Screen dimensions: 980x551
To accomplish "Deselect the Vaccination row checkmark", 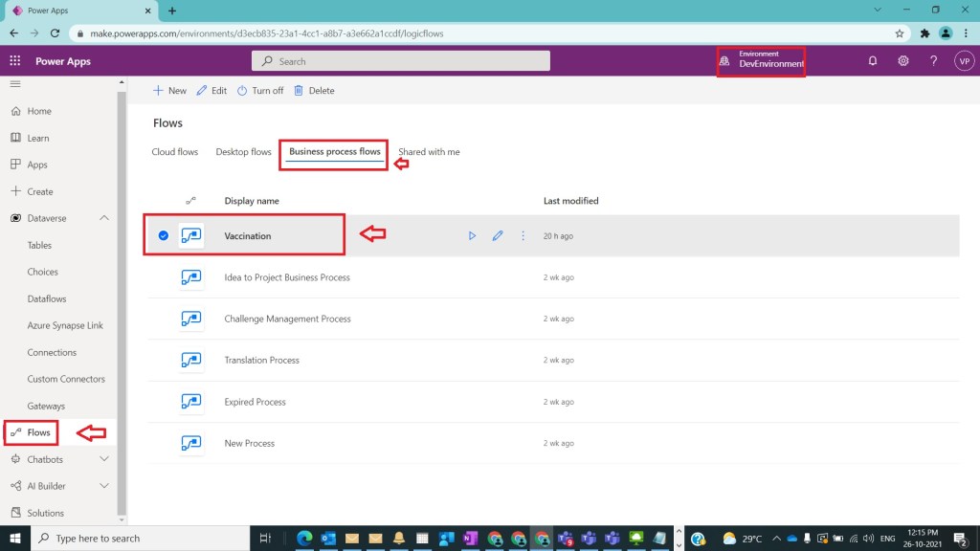I will (164, 235).
